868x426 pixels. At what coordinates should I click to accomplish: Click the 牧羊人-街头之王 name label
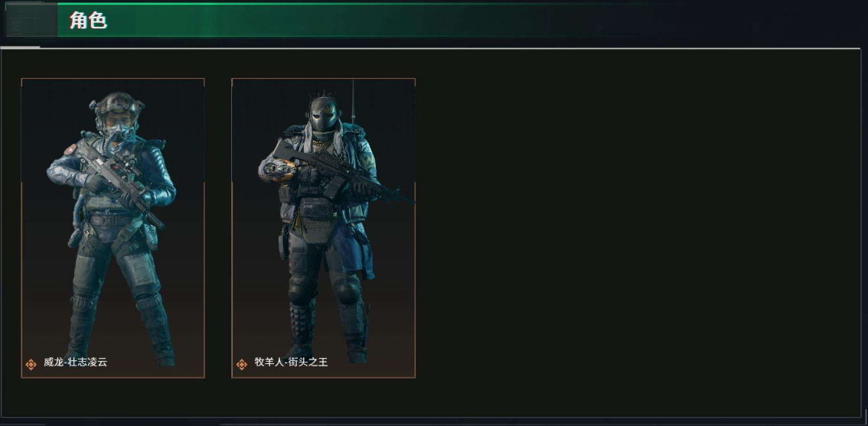[x=291, y=363]
